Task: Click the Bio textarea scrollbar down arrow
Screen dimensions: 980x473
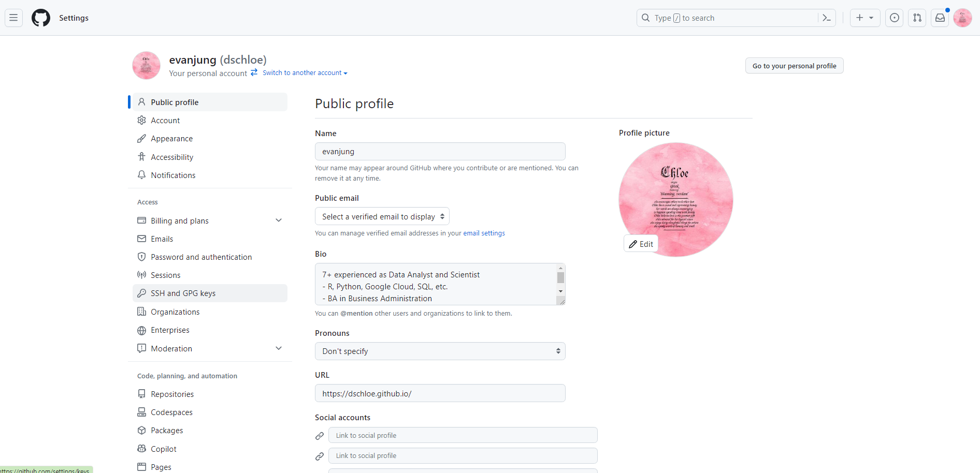Action: pyautogui.click(x=560, y=291)
